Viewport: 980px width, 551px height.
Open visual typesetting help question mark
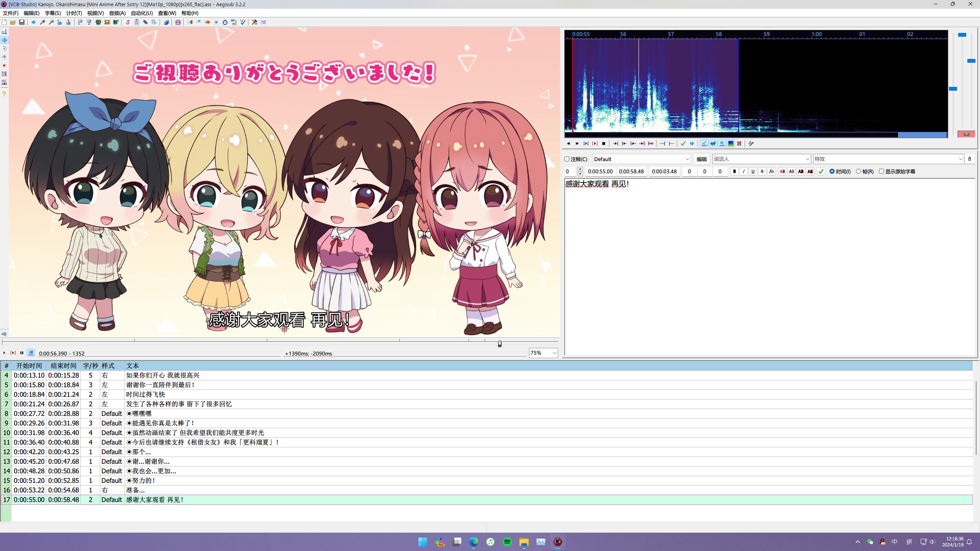(4, 93)
